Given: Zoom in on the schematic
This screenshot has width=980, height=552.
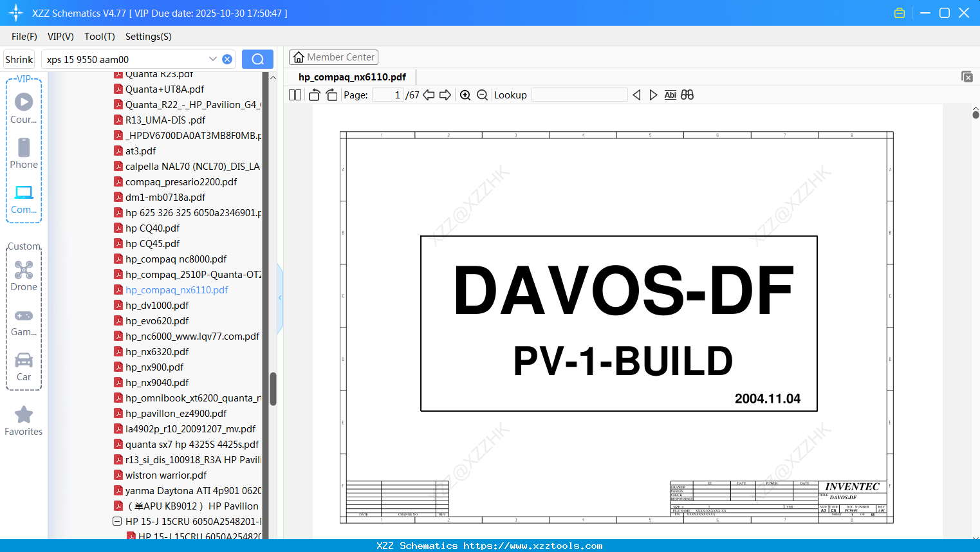Looking at the screenshot, I should [x=465, y=95].
